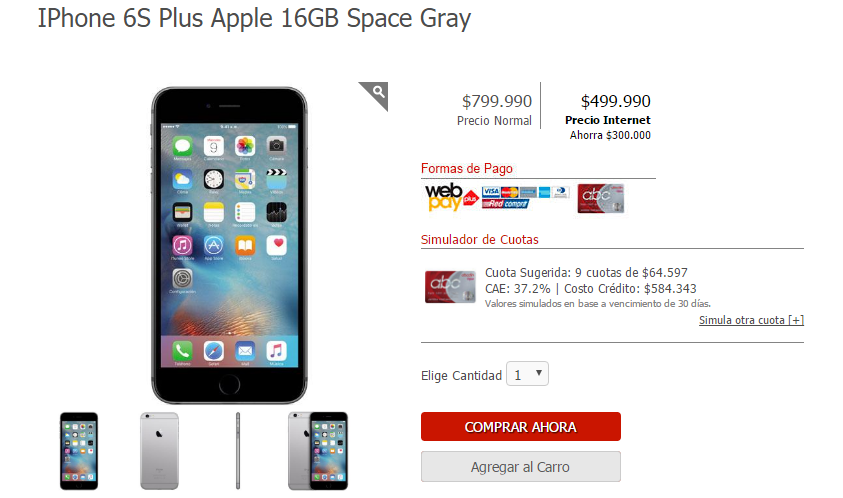This screenshot has height=498, width=843.
Task: Click the RedCompra logo
Action: [505, 203]
